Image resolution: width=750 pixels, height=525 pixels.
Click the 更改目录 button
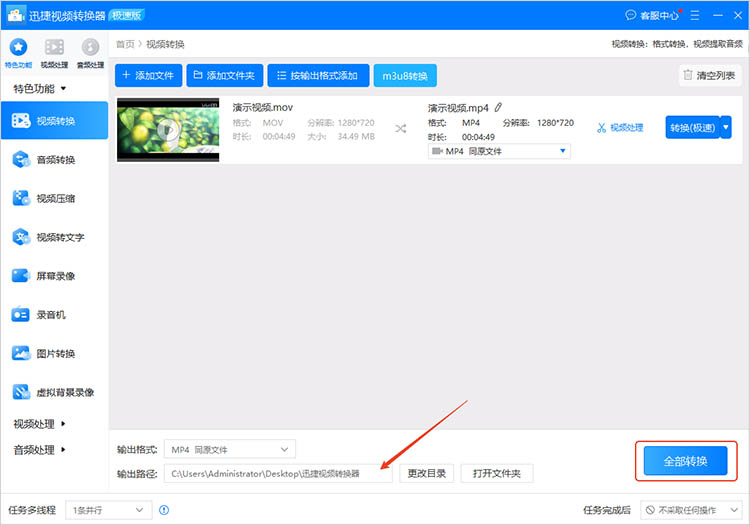coord(427,473)
